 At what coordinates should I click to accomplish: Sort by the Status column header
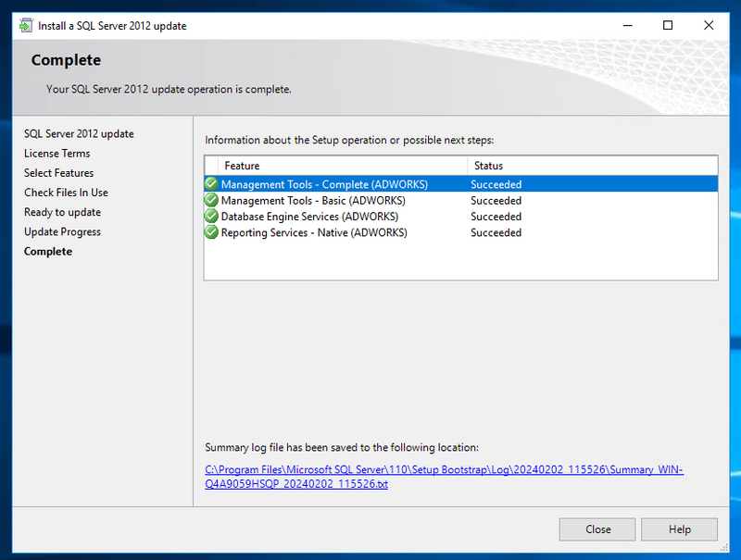point(593,166)
